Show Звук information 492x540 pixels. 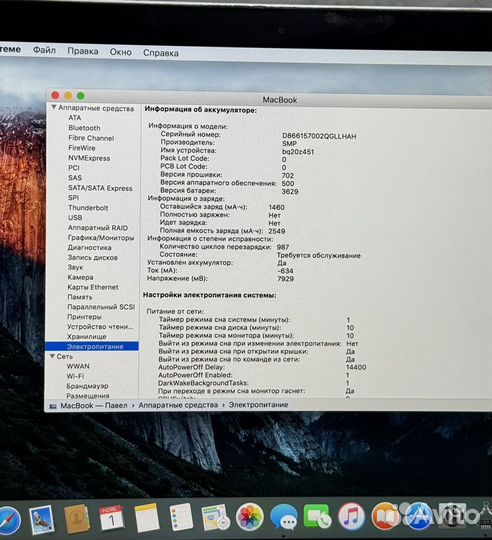coord(75,267)
